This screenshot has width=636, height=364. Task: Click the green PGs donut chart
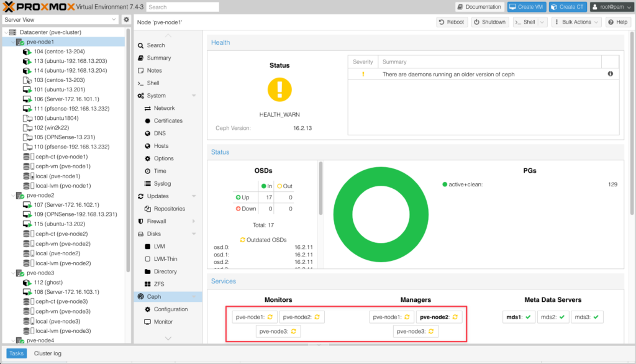point(381,214)
